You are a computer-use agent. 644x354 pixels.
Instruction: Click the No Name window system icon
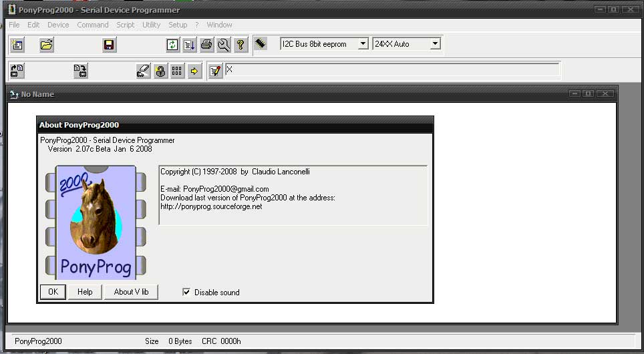pos(15,94)
